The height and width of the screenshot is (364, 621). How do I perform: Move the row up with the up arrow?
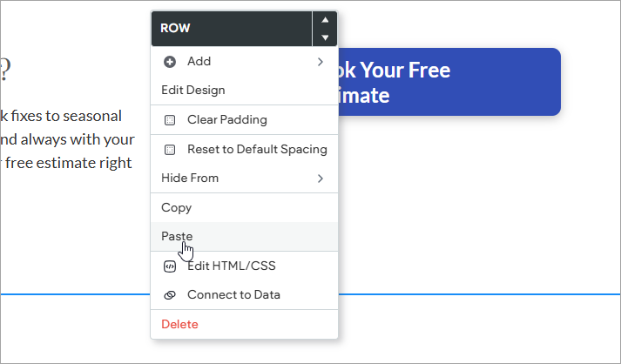click(325, 19)
